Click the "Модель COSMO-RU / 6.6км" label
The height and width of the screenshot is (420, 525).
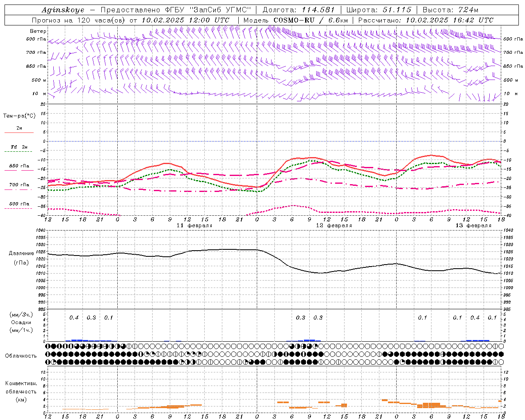click(296, 20)
